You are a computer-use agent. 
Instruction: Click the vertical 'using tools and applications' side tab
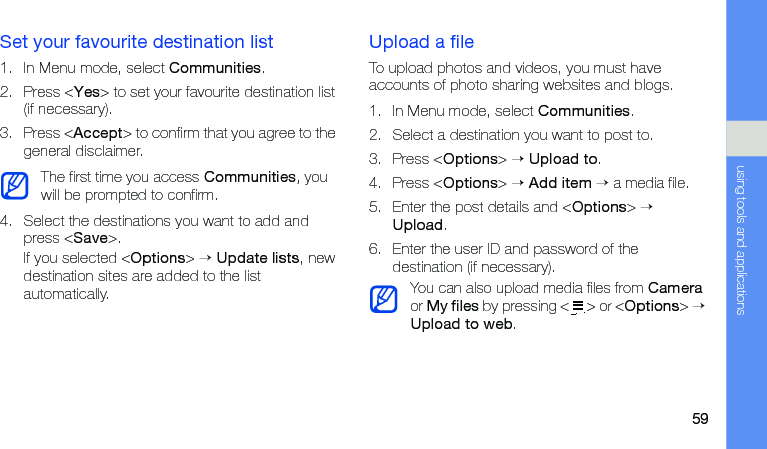741,239
